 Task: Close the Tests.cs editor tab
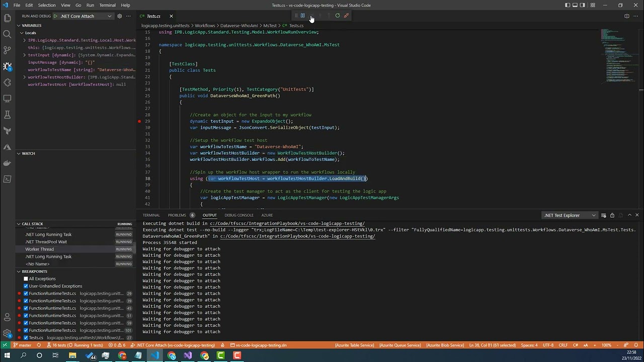171,16
